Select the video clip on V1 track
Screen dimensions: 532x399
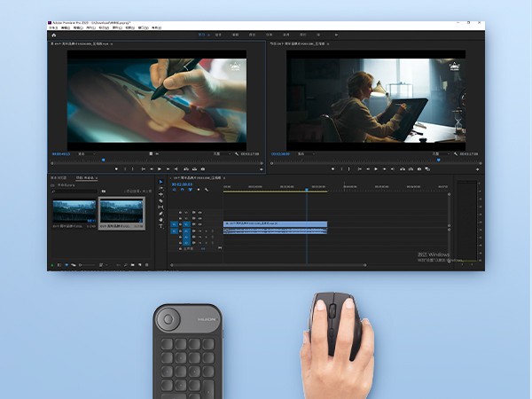tap(275, 224)
